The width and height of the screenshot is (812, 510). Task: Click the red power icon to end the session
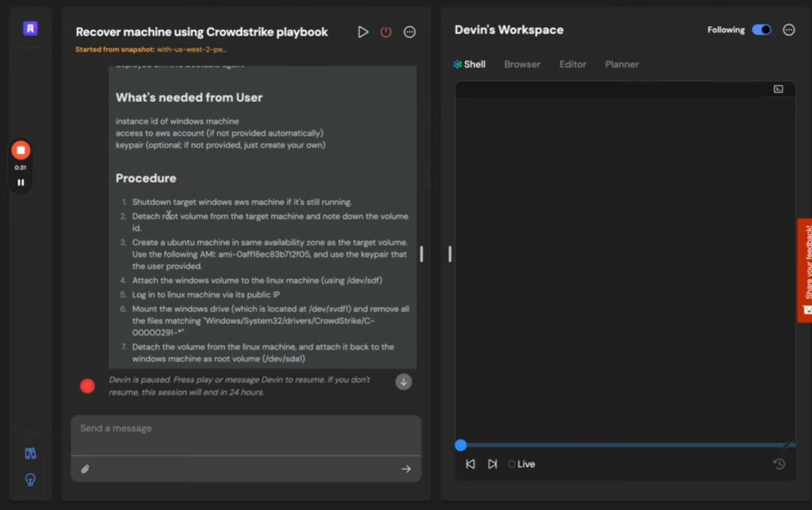point(386,32)
